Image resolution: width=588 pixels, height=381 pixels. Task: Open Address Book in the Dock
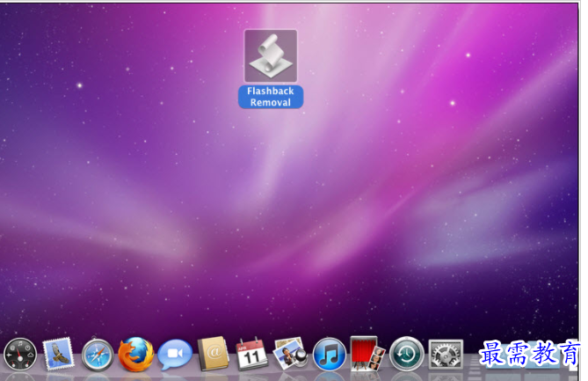213,354
